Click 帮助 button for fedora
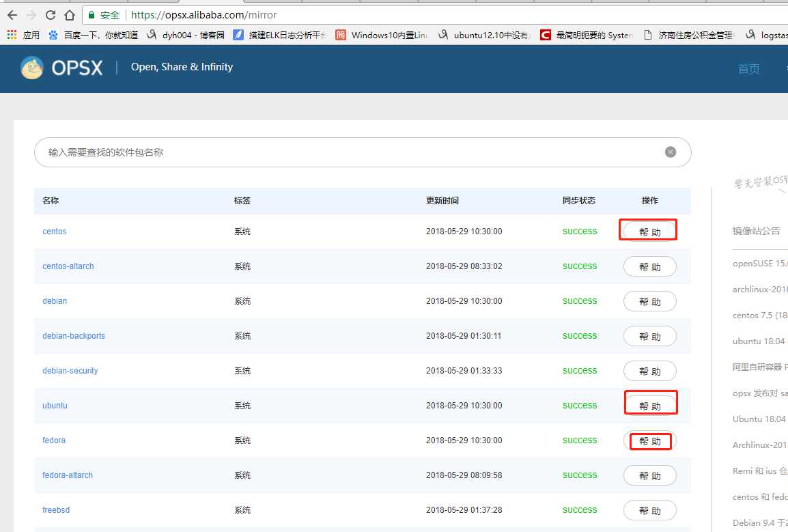The image size is (788, 532). coord(649,440)
